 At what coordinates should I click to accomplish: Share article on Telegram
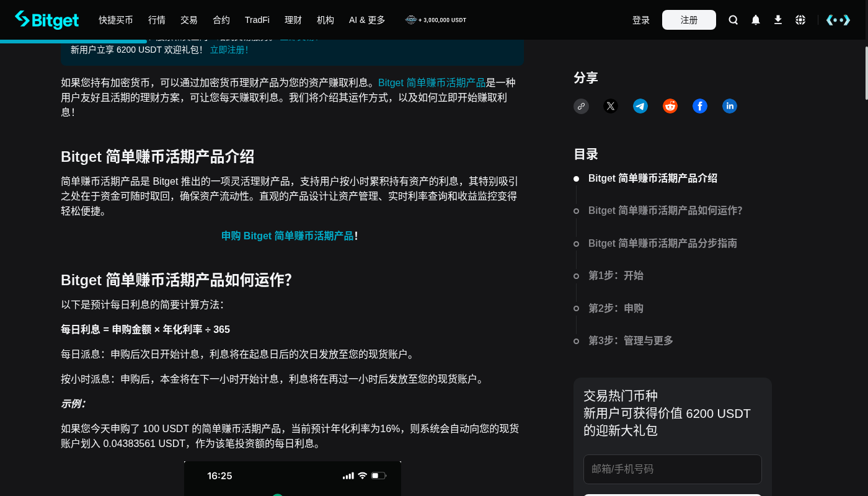(640, 106)
